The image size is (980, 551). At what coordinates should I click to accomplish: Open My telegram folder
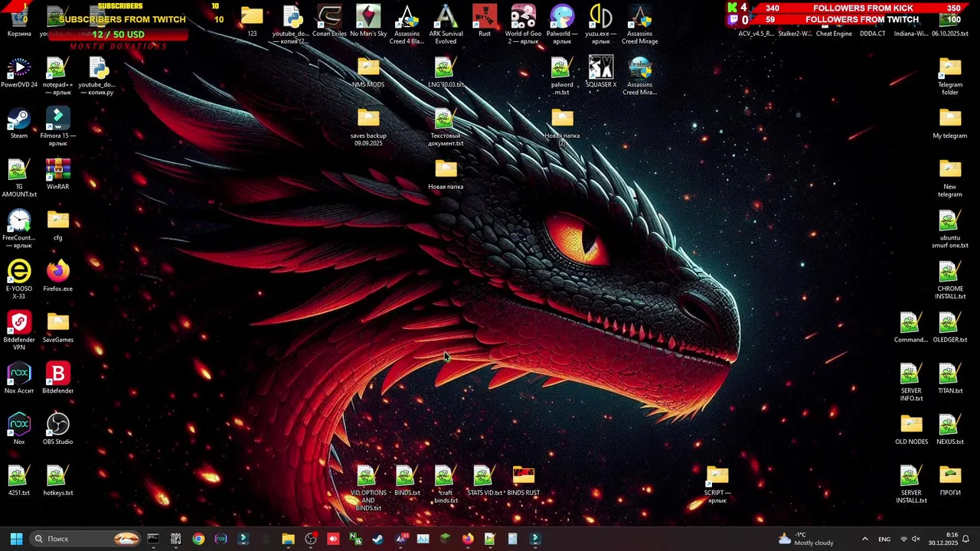(x=950, y=124)
